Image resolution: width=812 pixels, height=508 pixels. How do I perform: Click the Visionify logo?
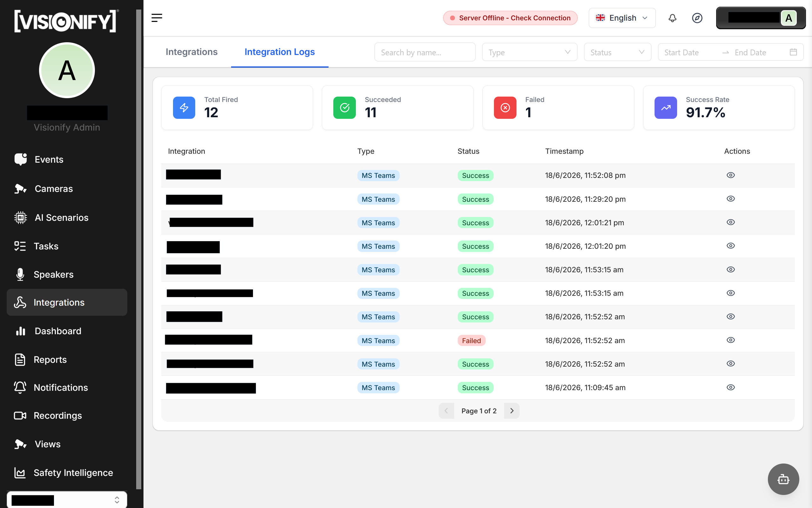(66, 21)
